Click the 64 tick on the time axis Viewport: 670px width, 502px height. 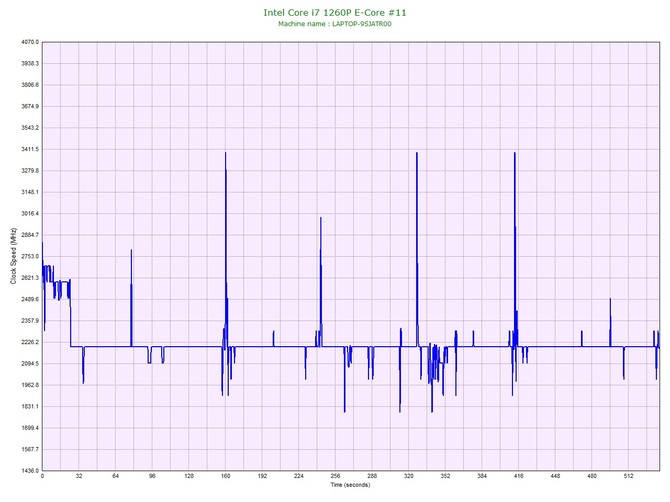[x=115, y=476]
